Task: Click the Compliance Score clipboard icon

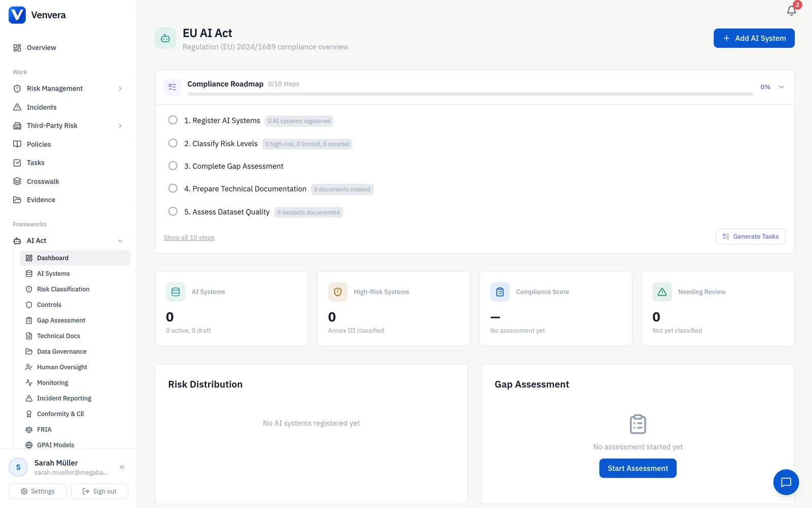Action: (500, 292)
